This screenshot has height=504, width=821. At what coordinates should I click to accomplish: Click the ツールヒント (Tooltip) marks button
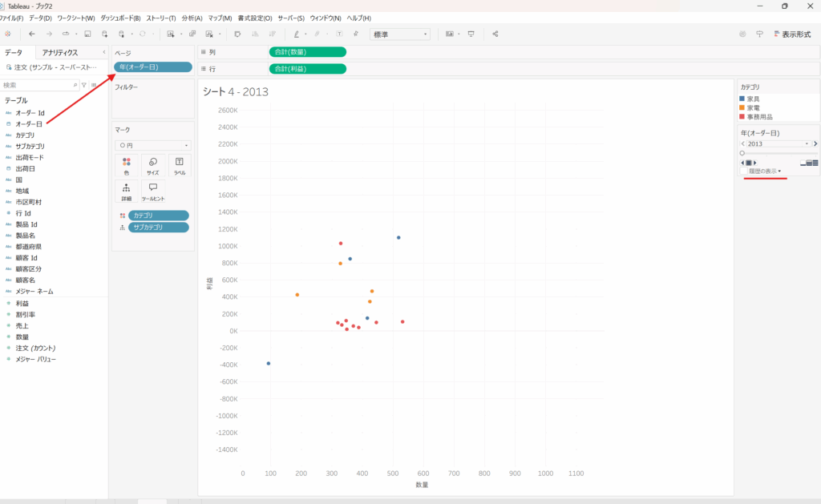[x=152, y=191]
